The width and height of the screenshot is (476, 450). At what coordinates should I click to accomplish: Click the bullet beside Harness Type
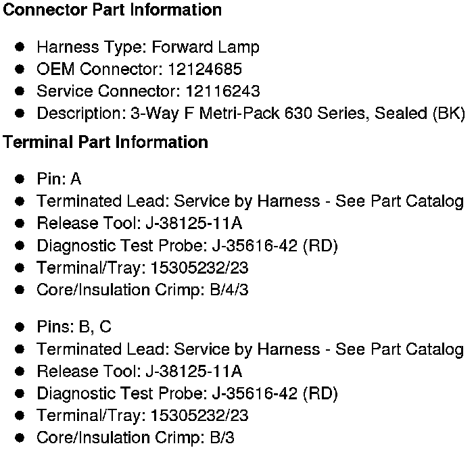pos(20,47)
